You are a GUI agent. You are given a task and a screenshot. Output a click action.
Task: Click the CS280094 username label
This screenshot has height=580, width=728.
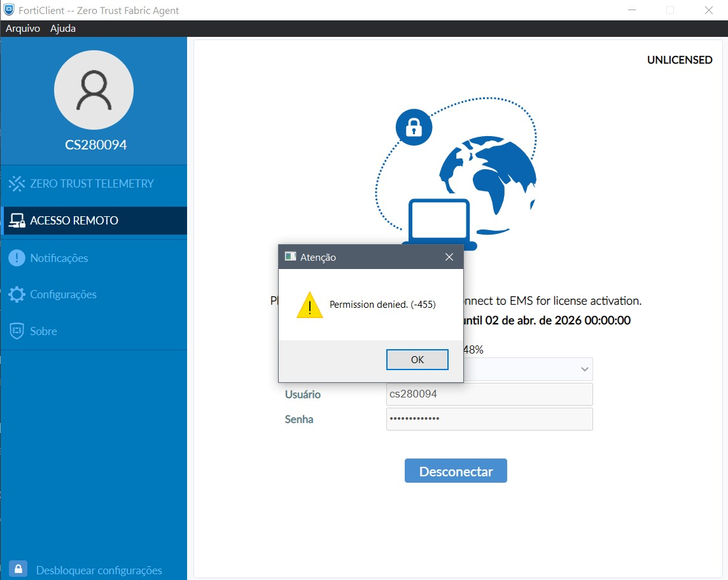pos(95,145)
